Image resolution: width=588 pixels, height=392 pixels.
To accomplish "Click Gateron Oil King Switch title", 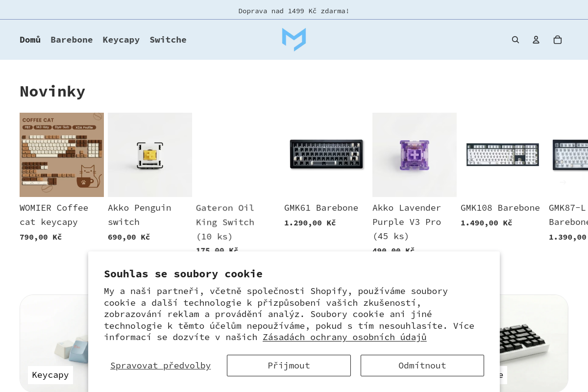I will coord(225,222).
